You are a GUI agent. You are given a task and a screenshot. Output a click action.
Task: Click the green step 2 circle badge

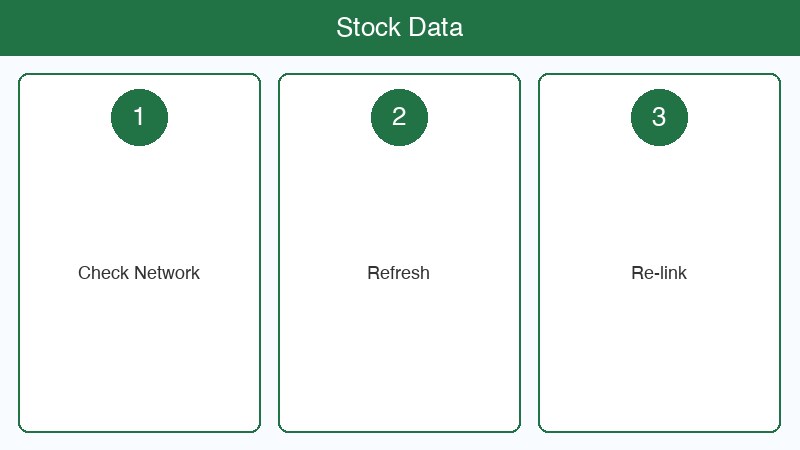coord(399,117)
